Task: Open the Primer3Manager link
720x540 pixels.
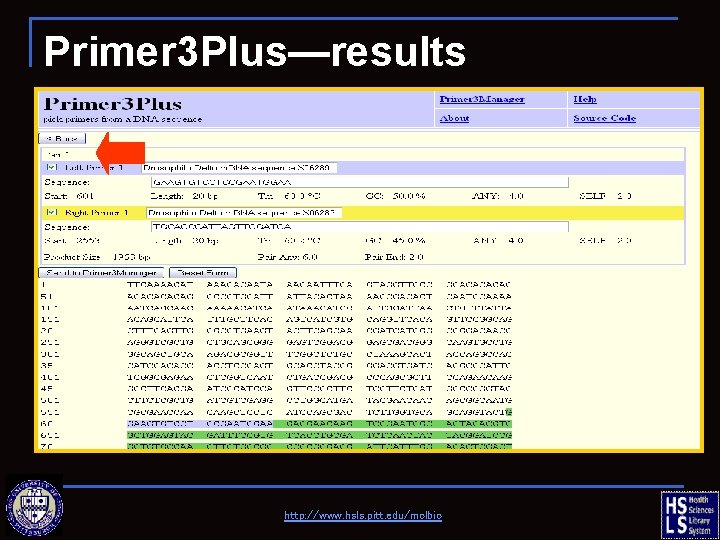Action: [482, 99]
